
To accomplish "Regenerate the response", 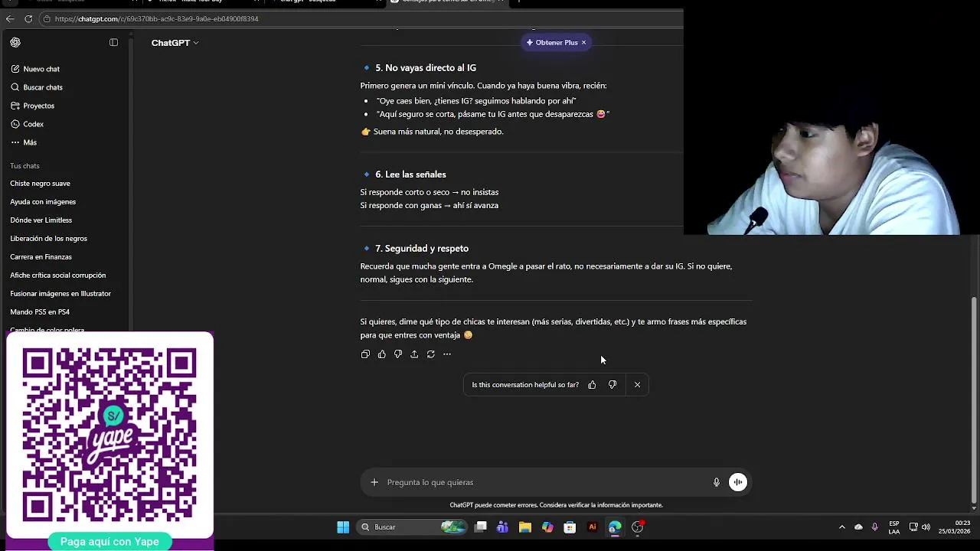I will click(430, 354).
